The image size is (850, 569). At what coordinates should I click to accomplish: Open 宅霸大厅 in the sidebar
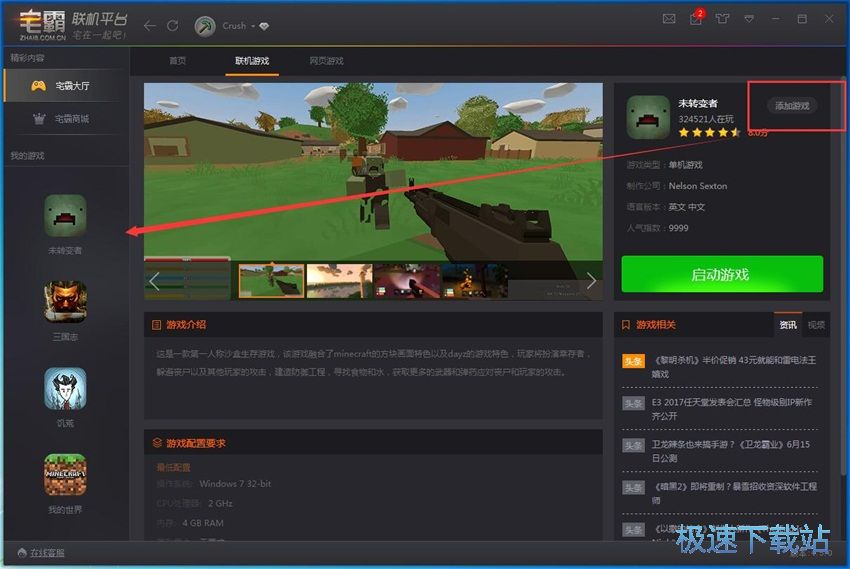coord(67,86)
